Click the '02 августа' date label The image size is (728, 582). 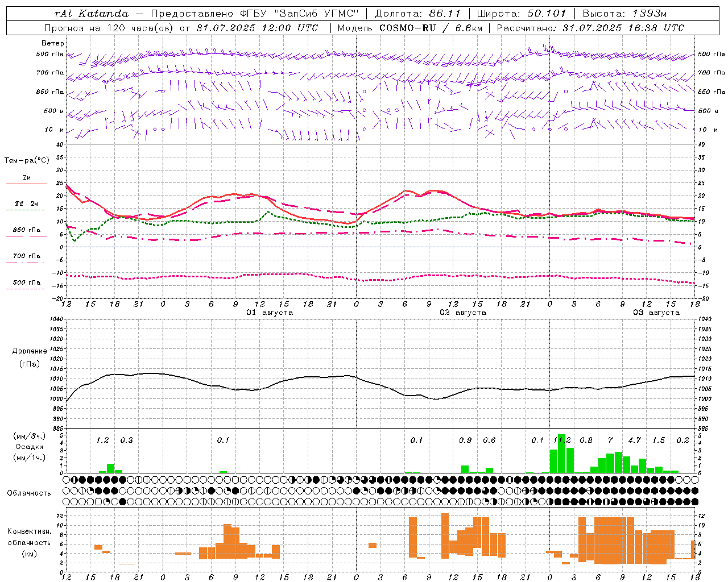coord(463,313)
